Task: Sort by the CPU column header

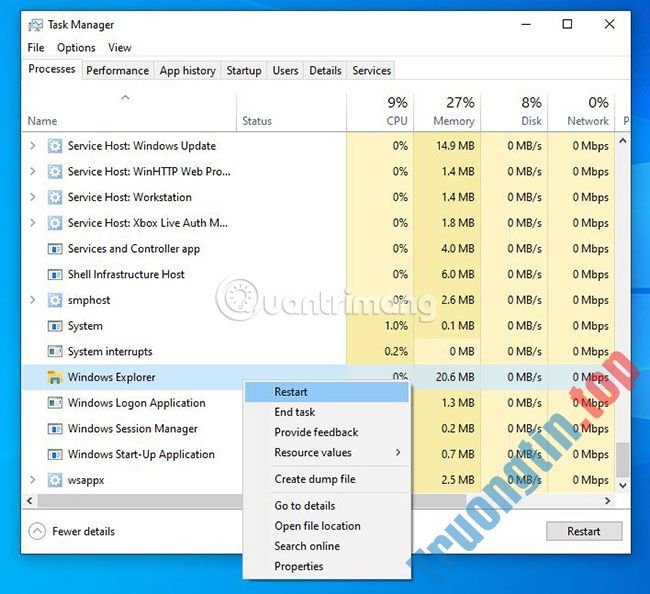Action: click(380, 112)
